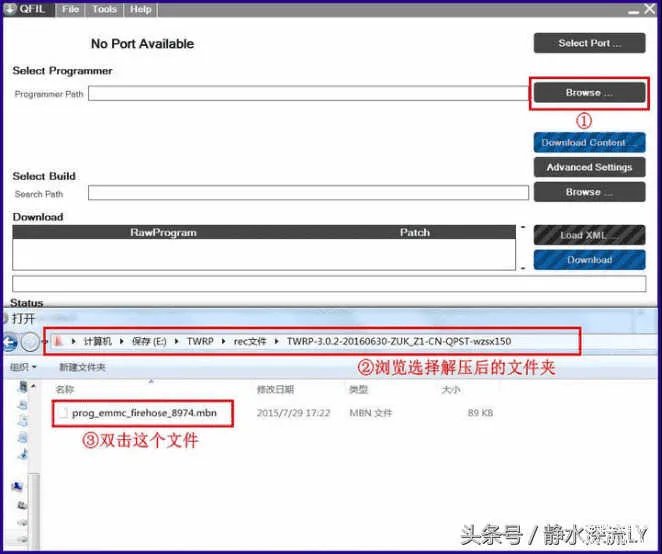Open the Help menu
This screenshot has width=662, height=554.
[x=141, y=9]
